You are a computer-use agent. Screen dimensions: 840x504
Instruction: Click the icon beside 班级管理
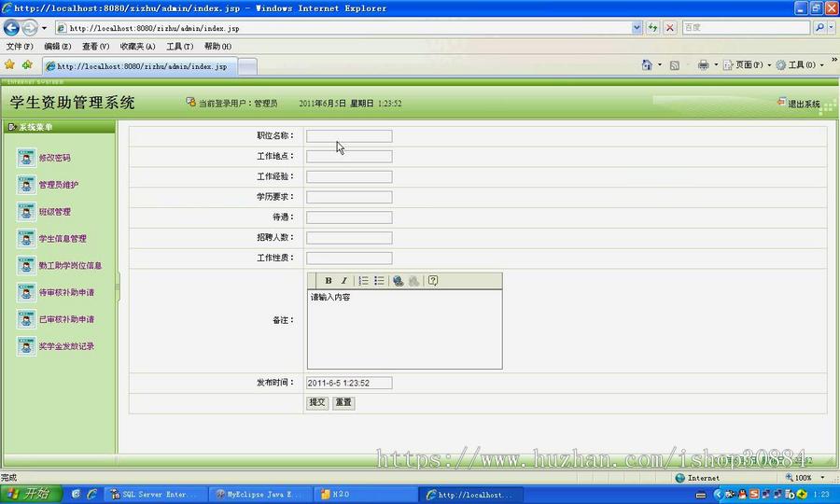pyautogui.click(x=26, y=212)
